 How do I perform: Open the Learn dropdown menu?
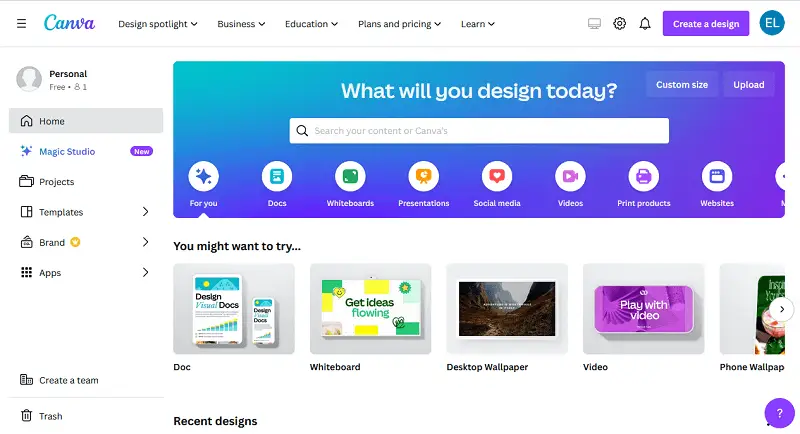point(478,24)
